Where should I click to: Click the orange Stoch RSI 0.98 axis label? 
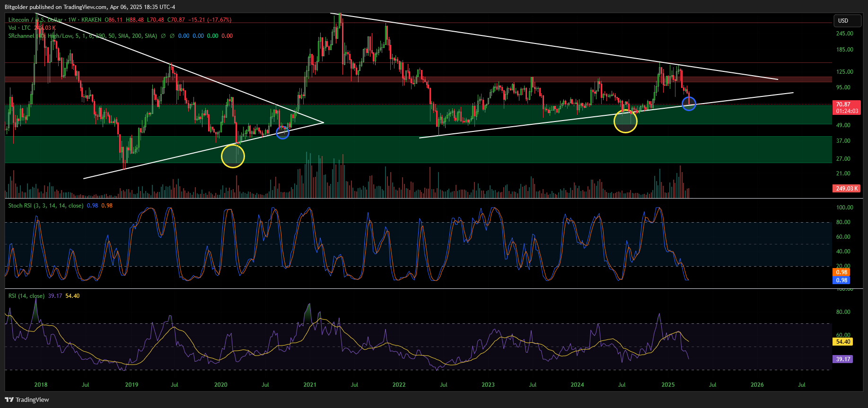click(x=842, y=272)
